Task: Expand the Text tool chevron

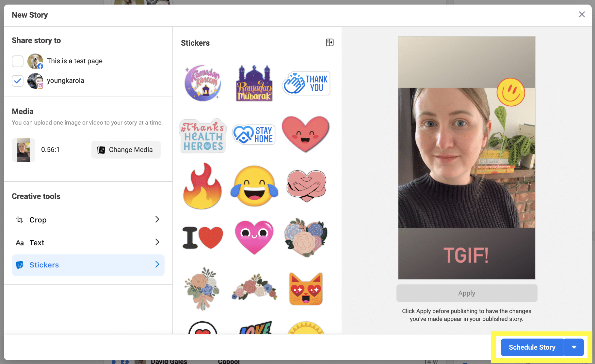Action: coord(157,242)
